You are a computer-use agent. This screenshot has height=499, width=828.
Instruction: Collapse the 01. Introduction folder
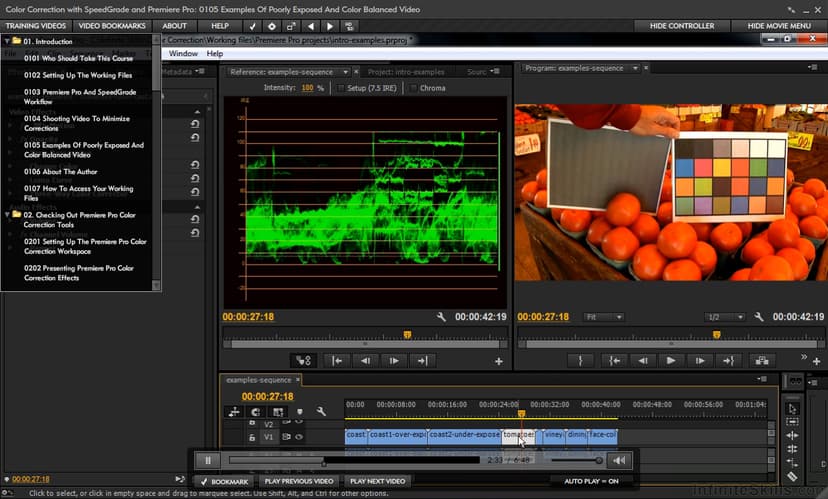[7, 41]
